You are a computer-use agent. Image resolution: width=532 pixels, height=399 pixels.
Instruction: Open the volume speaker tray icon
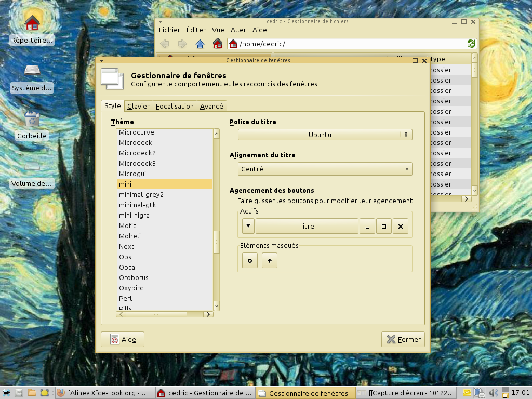tap(494, 393)
